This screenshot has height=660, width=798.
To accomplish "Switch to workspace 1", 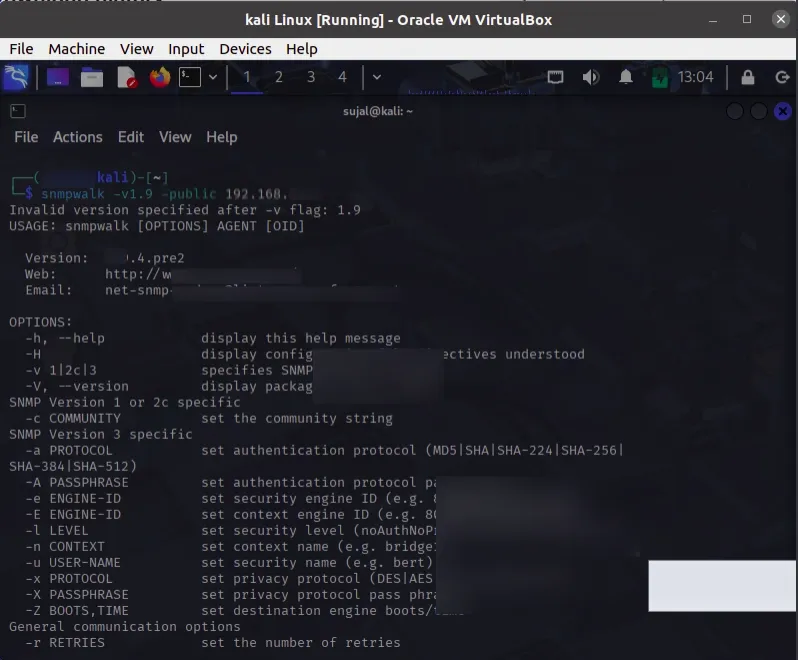I will point(247,77).
